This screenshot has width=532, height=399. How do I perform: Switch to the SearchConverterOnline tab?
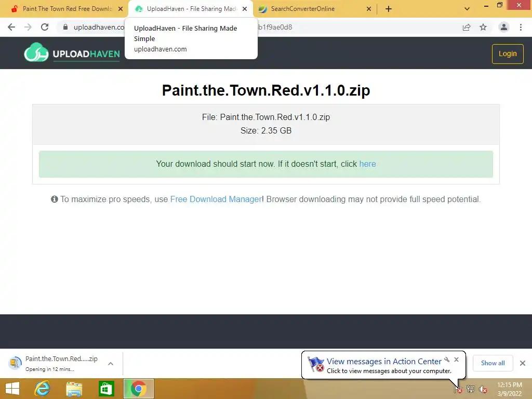pyautogui.click(x=302, y=9)
